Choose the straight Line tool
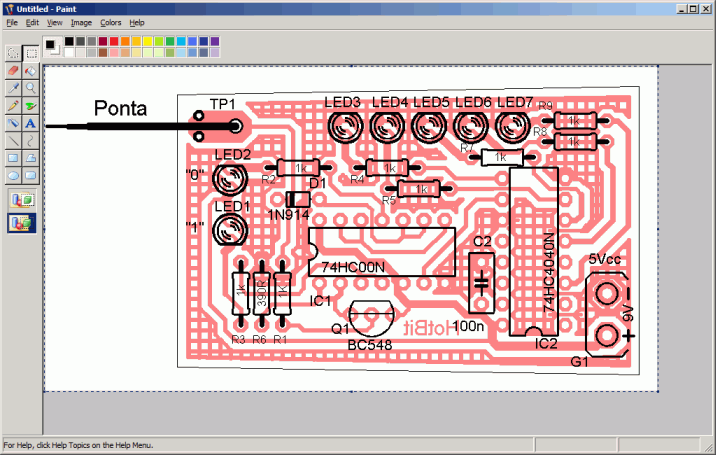 click(x=13, y=140)
